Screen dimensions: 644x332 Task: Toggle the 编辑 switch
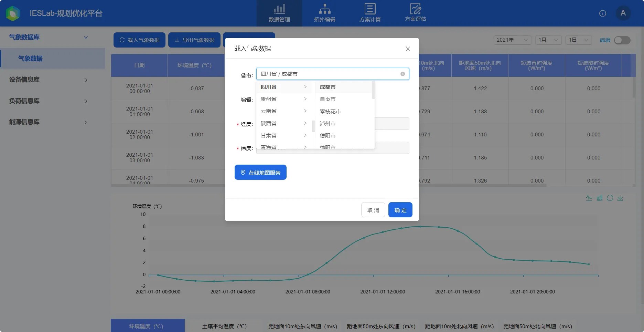click(622, 40)
